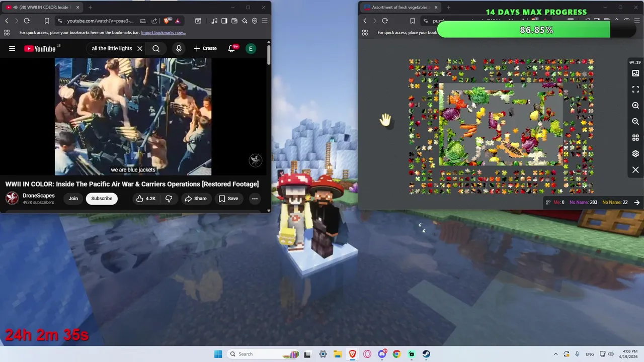
Task: Go to YouTube home via logo
Action: [40, 49]
